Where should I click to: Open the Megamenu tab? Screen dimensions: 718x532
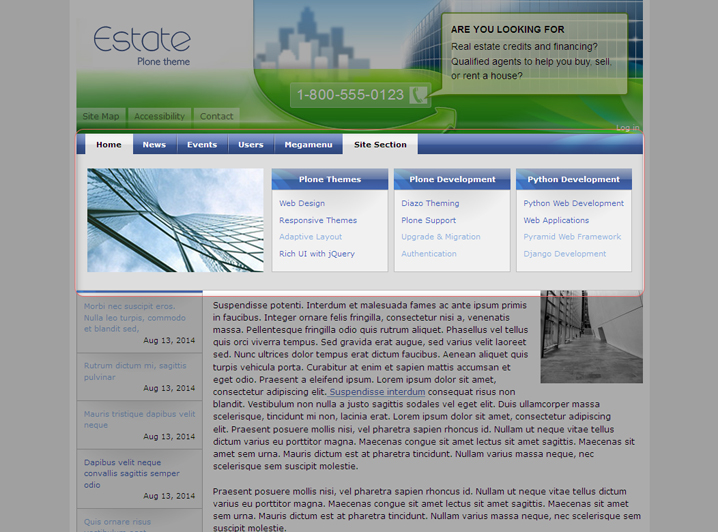coord(309,145)
